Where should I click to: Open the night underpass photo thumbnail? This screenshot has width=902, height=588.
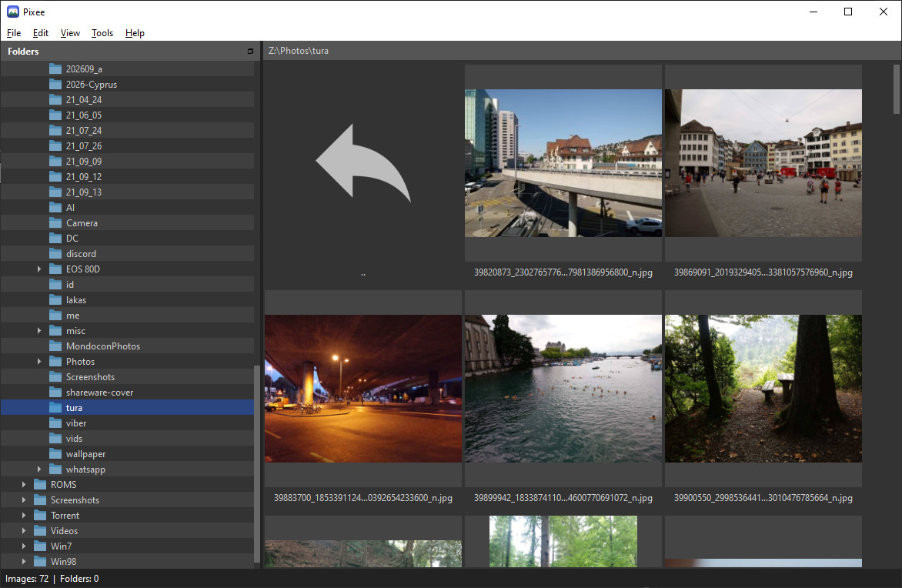coord(363,389)
